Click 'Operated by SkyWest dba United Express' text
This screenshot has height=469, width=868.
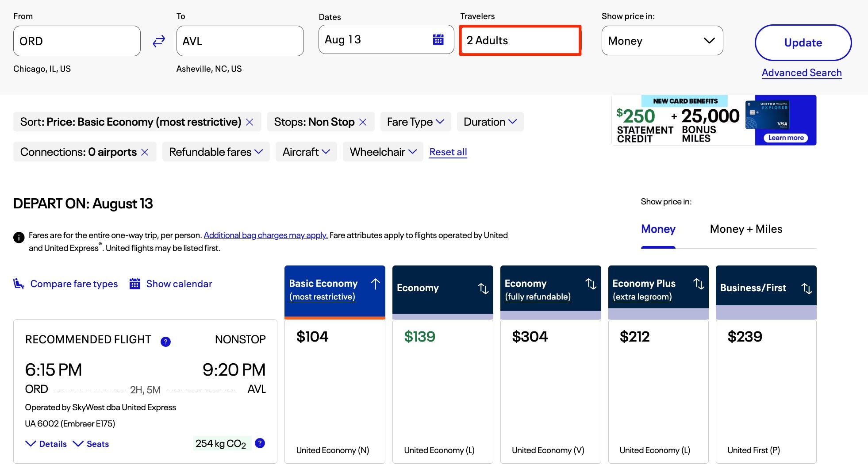click(x=100, y=407)
